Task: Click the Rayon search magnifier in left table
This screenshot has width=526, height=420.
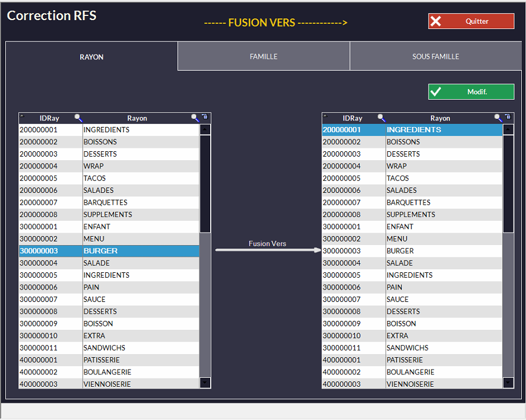Action: 195,118
